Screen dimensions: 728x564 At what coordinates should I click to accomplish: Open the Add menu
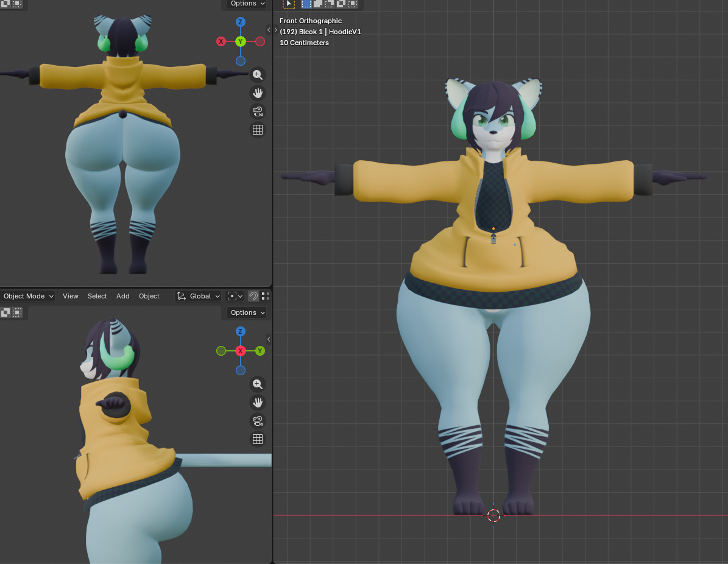tap(123, 296)
